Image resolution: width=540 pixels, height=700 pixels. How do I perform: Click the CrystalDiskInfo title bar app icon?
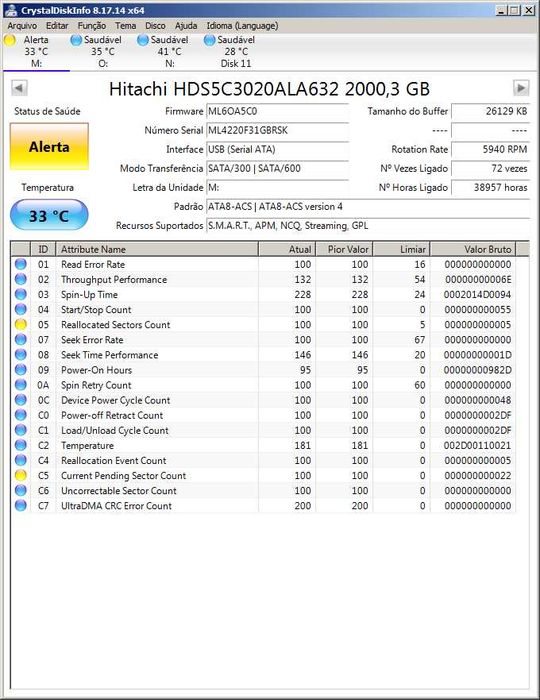tap(11, 10)
